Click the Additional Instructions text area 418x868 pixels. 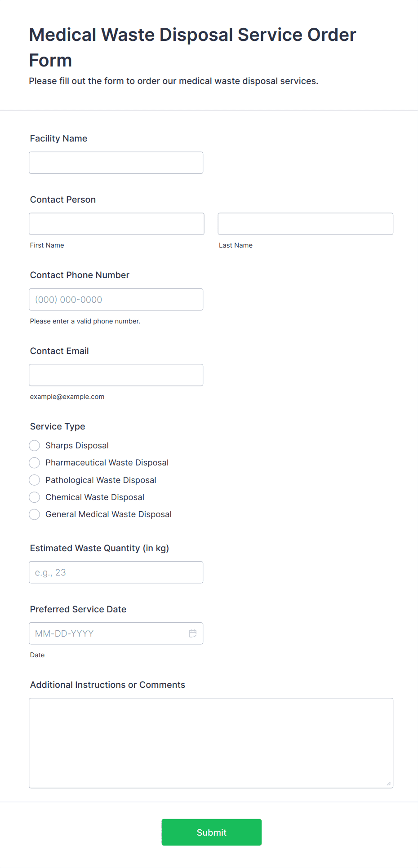211,743
